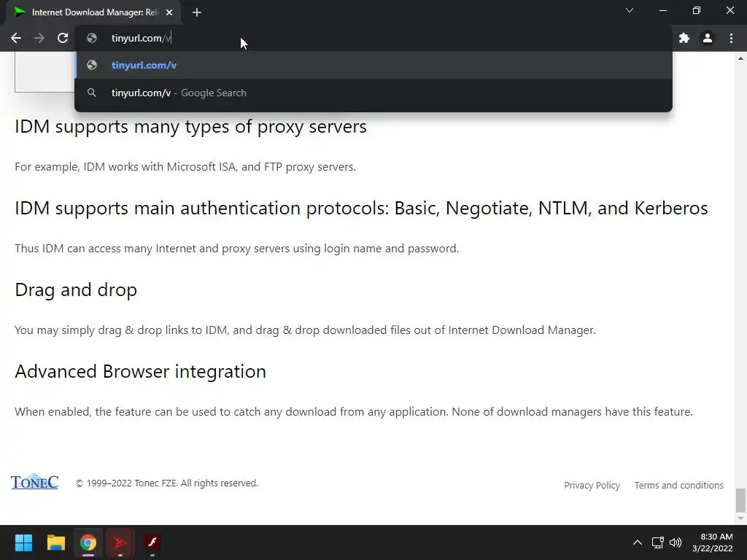Open the Terms and conditions link
The height and width of the screenshot is (560, 747).
(x=678, y=485)
